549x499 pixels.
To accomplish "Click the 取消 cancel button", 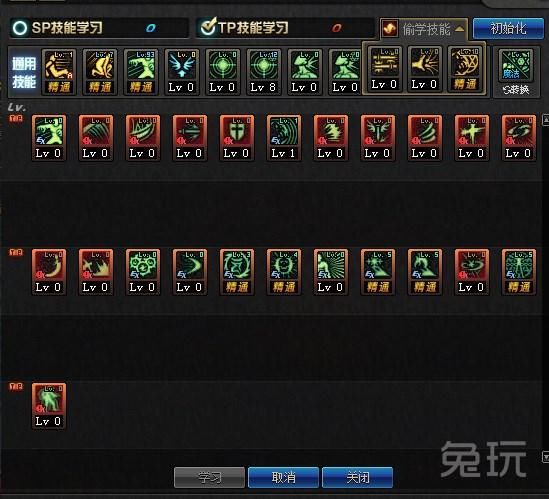I will coord(283,477).
